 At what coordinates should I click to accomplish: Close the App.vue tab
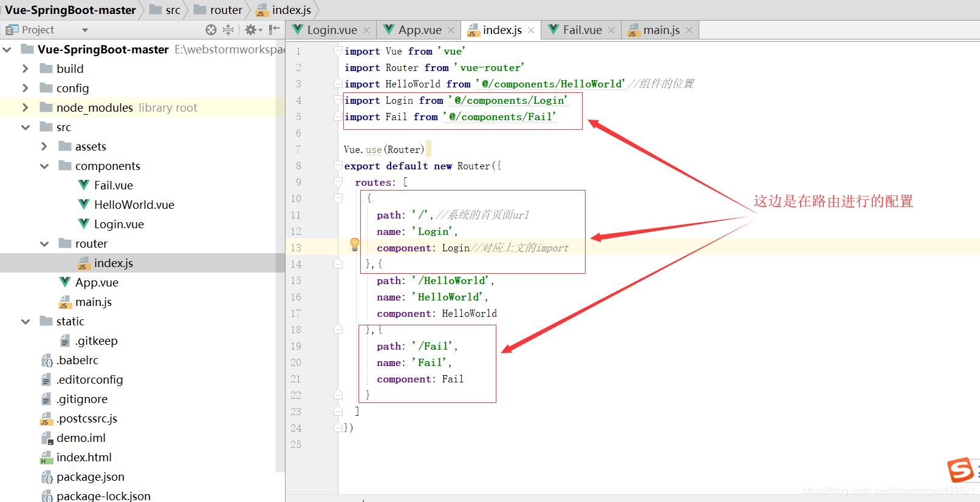click(x=451, y=30)
